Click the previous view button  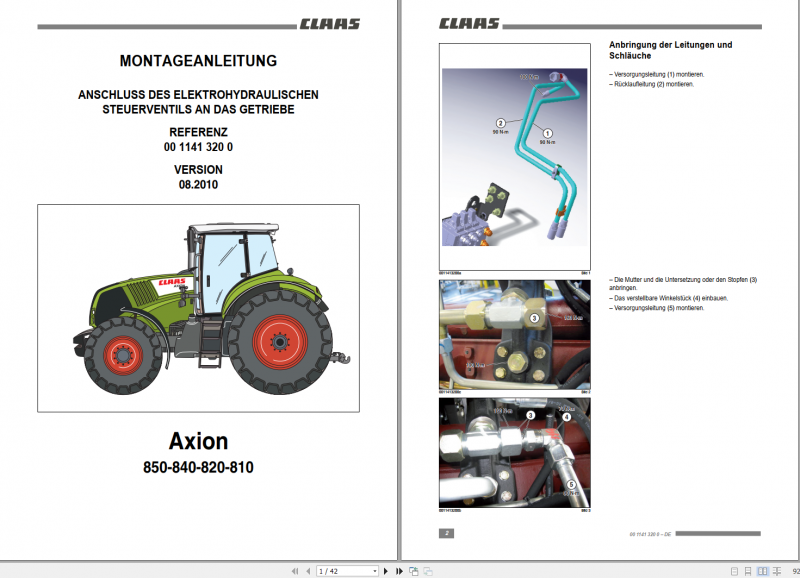414,571
